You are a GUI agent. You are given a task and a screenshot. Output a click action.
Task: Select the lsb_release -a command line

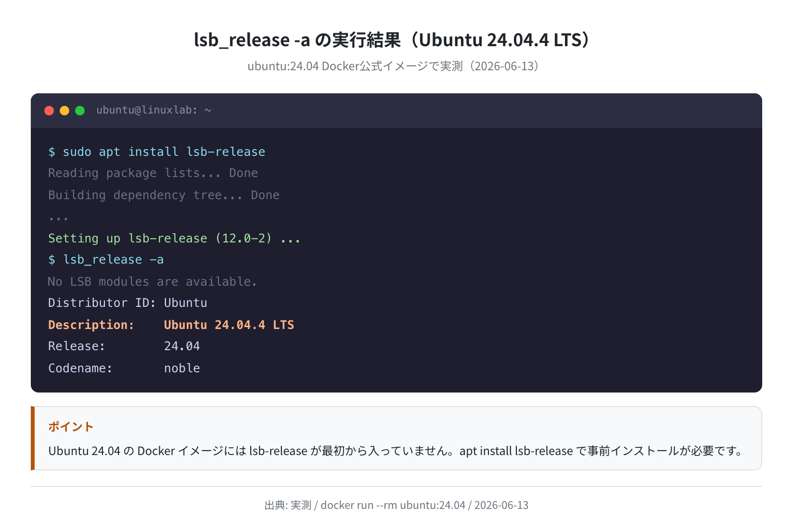(x=106, y=260)
